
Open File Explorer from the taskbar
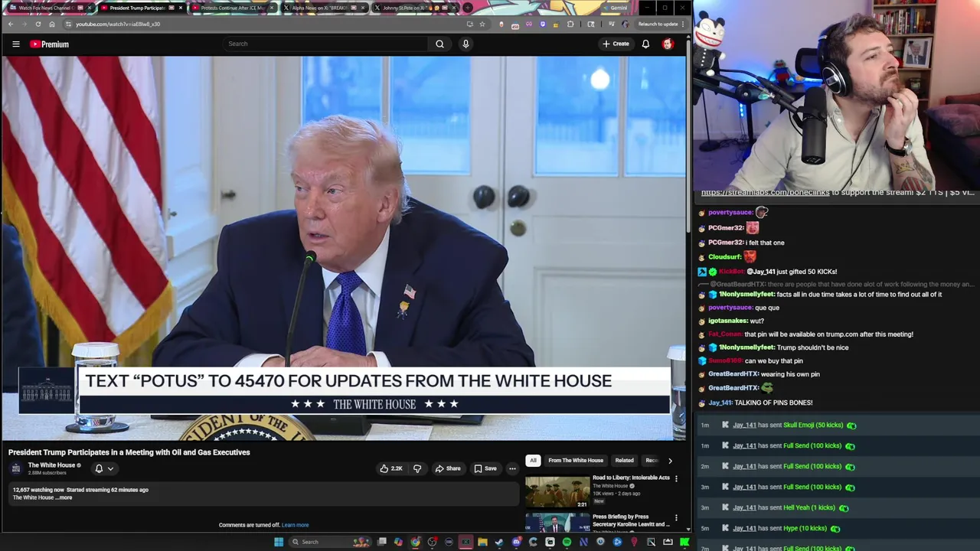[x=482, y=542]
